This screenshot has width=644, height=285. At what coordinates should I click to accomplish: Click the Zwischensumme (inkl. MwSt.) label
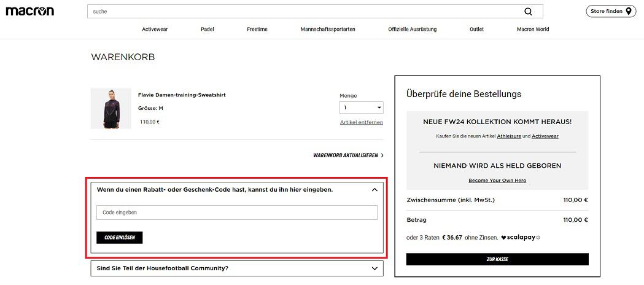pyautogui.click(x=451, y=200)
